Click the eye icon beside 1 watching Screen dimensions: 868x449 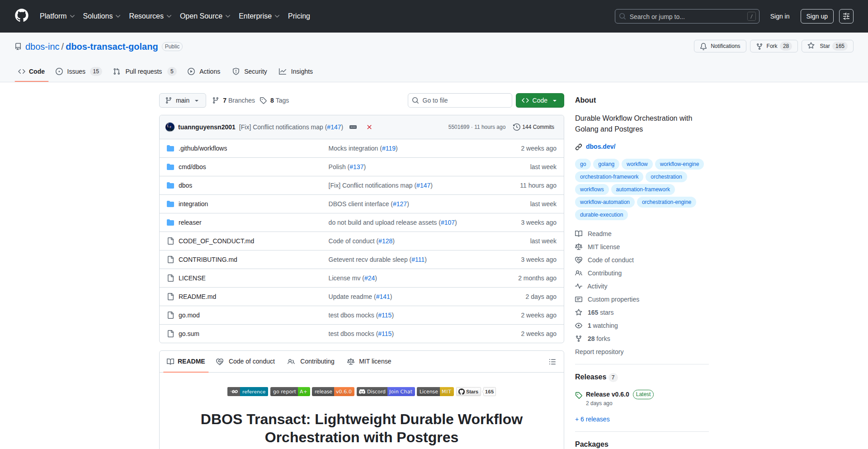pos(579,326)
